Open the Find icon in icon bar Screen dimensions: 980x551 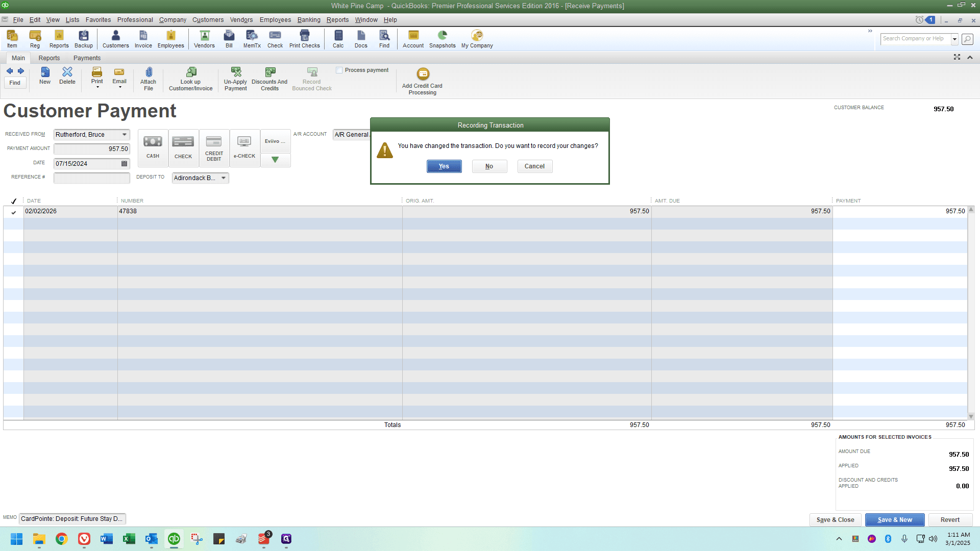384,39
